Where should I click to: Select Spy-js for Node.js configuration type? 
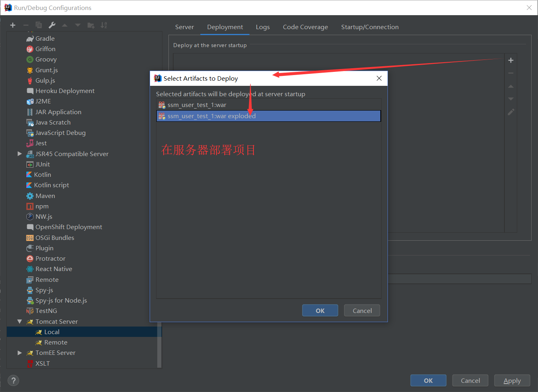coord(56,300)
